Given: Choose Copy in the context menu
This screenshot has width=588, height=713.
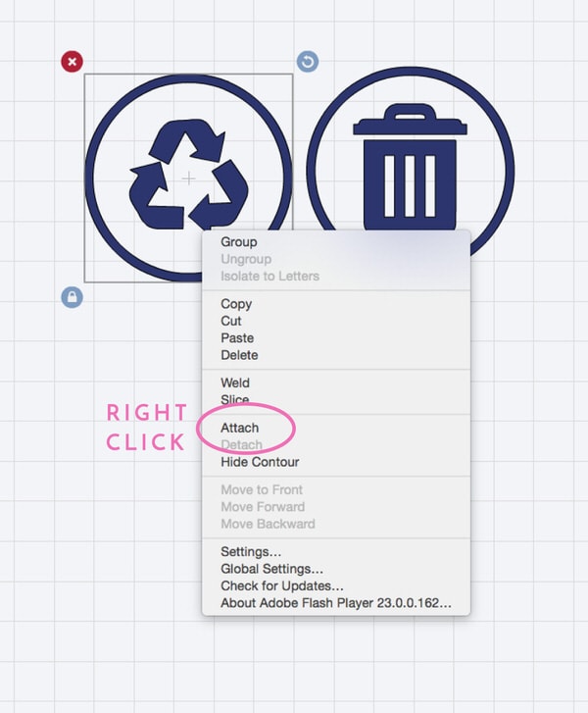Looking at the screenshot, I should (236, 304).
